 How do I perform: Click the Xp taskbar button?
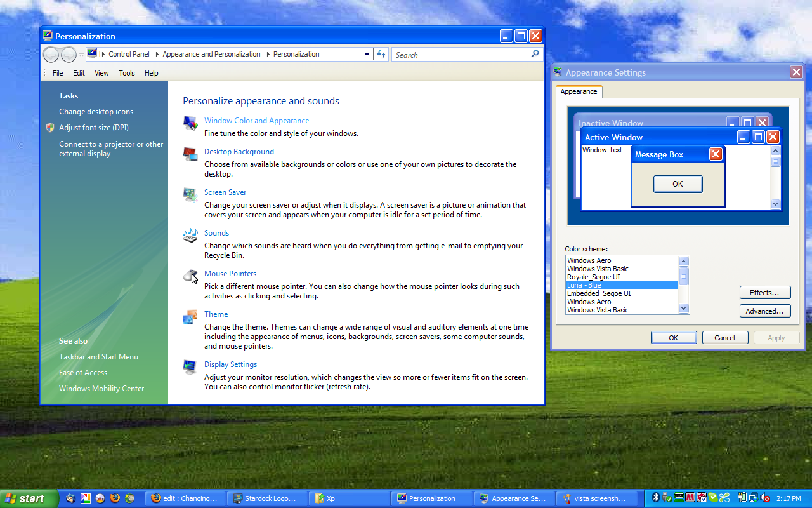[x=350, y=498]
